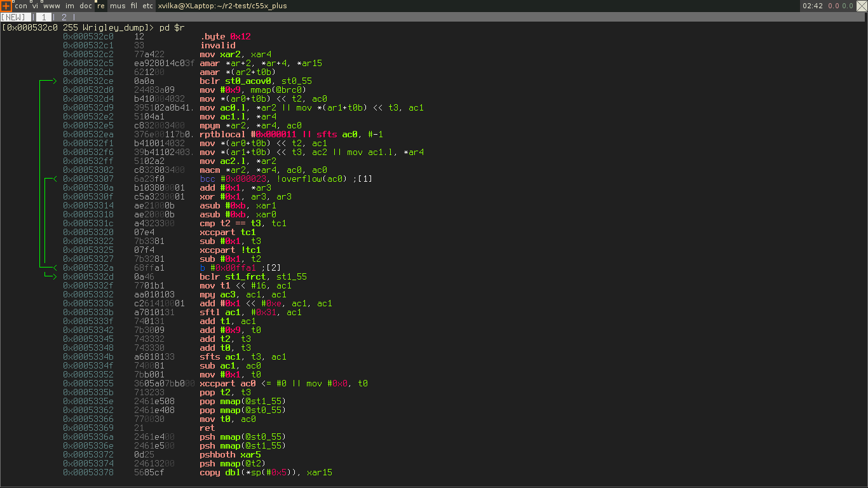Click the X icon beside the load values
The image size is (868, 488).
(x=862, y=6)
